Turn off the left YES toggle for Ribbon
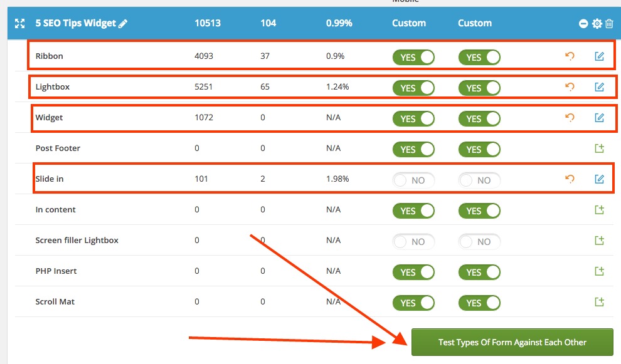Screen dimensions: 621x364 pos(413,57)
